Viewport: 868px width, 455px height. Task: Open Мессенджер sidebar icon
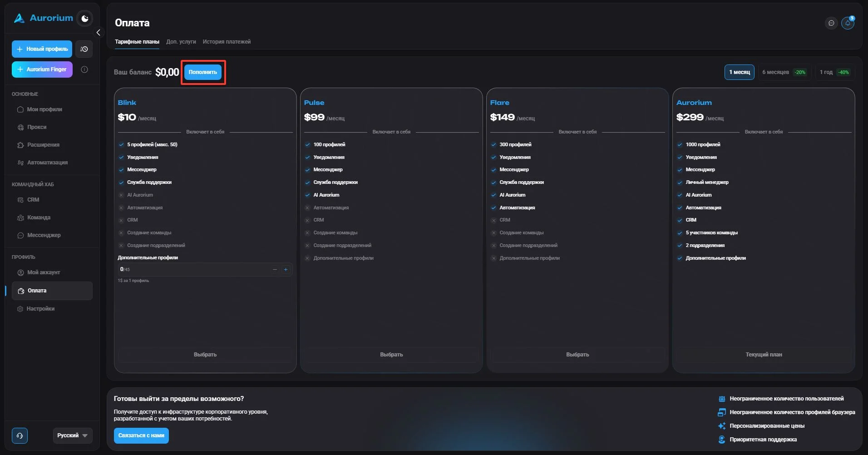tap(20, 235)
